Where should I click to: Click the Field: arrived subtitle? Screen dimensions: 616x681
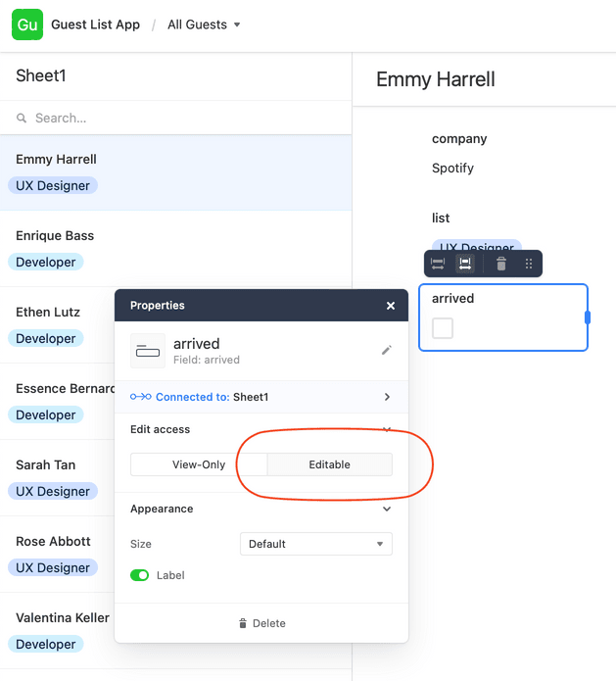pyautogui.click(x=207, y=360)
